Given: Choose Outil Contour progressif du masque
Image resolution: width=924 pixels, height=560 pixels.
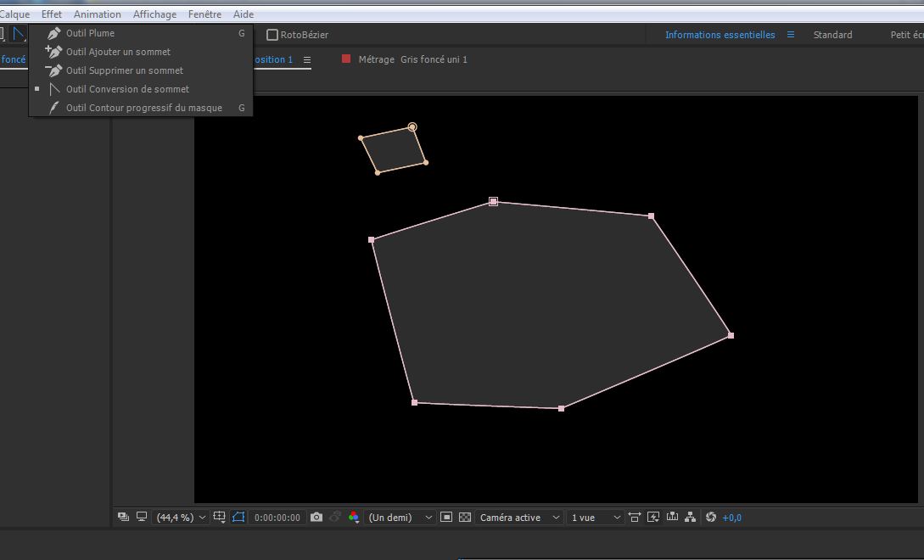Looking at the screenshot, I should [x=143, y=108].
